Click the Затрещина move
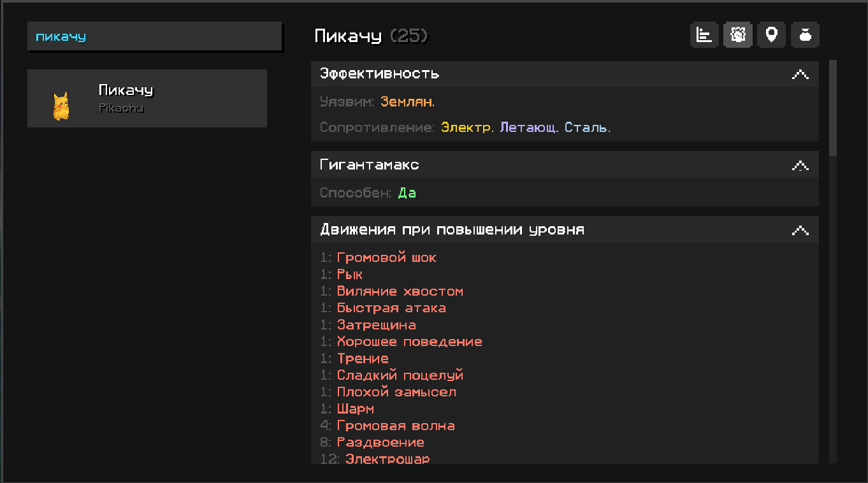868x483 pixels. point(377,325)
